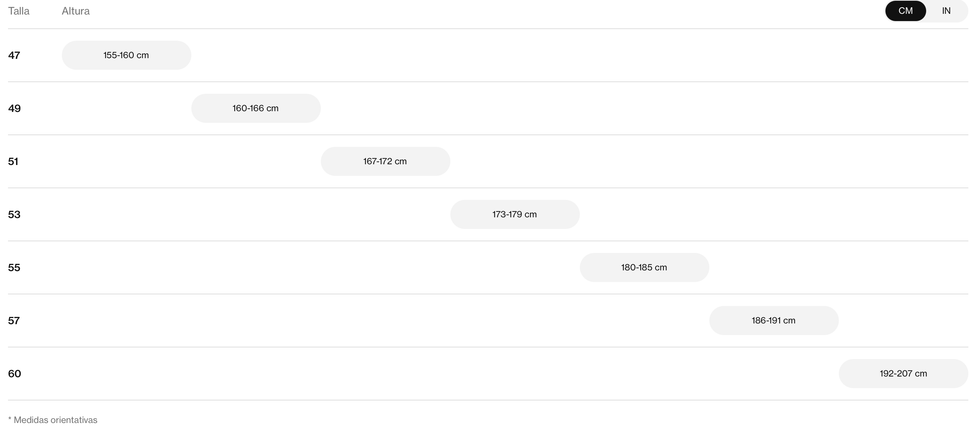Click size 47 row label
980x439 pixels.
(14, 56)
